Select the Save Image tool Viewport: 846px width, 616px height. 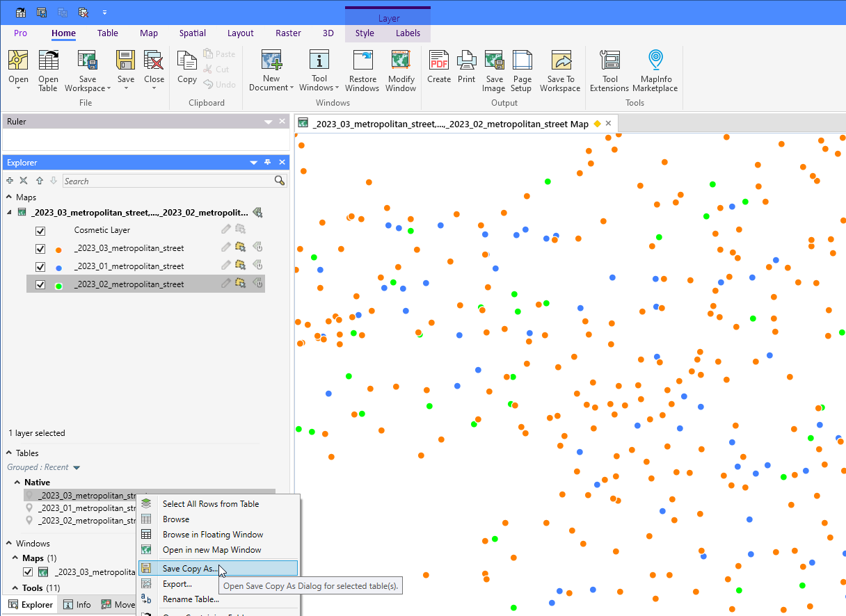[x=494, y=70]
